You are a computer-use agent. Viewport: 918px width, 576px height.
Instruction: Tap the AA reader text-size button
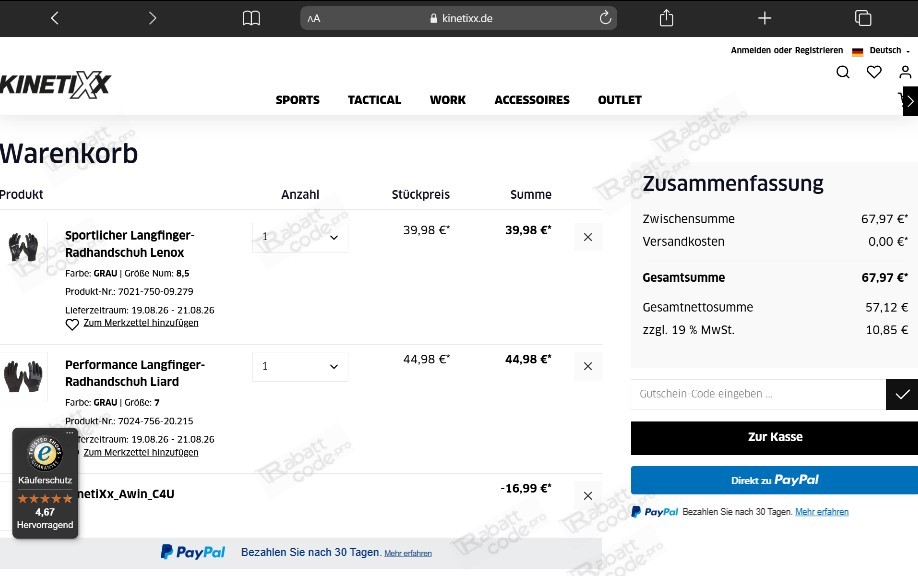[314, 18]
